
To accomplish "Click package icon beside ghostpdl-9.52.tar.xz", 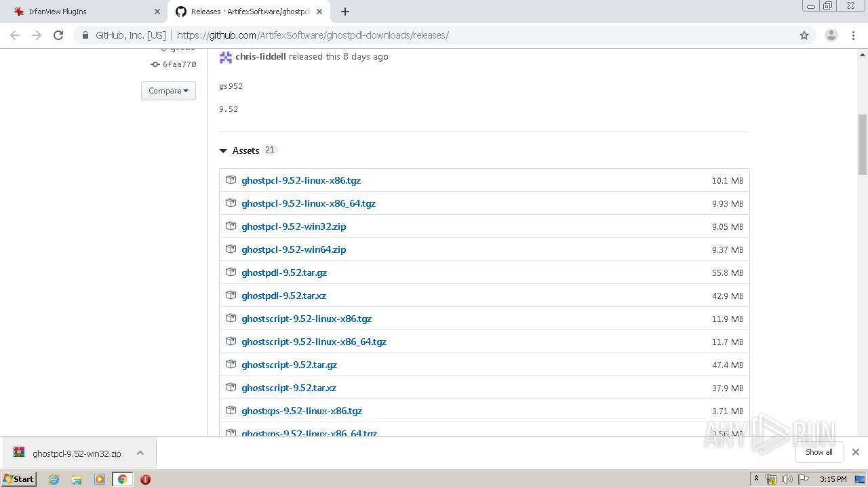I will (231, 296).
